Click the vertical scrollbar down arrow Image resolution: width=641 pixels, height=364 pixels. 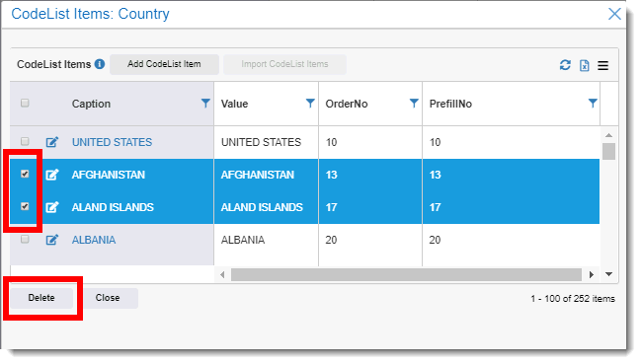608,274
